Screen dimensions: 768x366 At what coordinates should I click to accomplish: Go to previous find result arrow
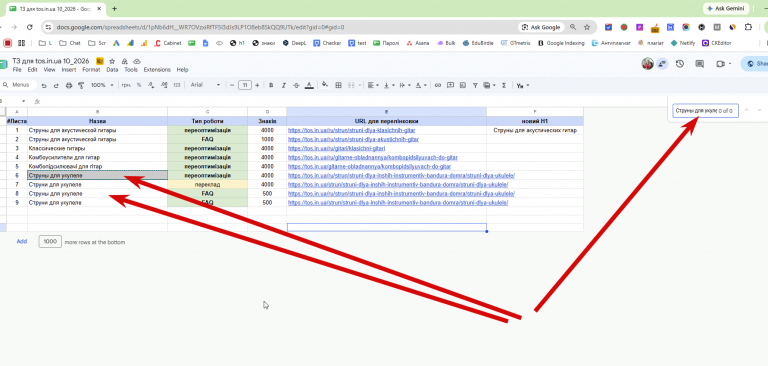click(x=746, y=110)
